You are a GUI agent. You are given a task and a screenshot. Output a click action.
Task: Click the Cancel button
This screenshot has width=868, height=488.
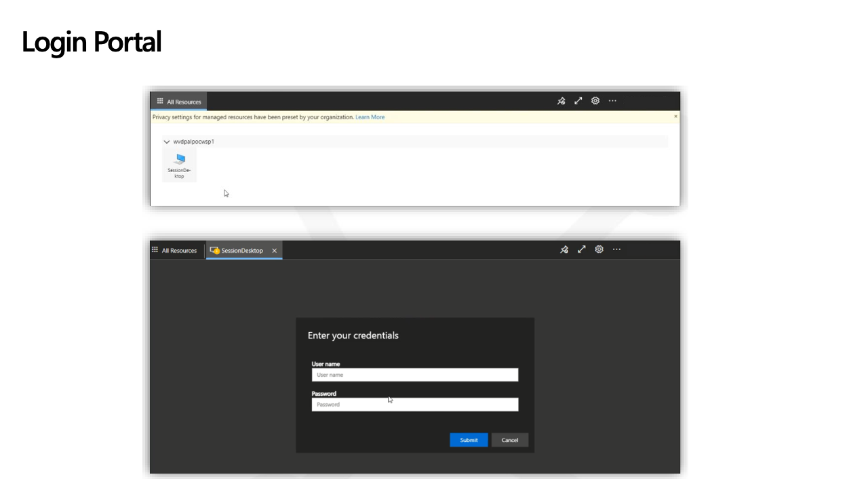[x=510, y=440]
